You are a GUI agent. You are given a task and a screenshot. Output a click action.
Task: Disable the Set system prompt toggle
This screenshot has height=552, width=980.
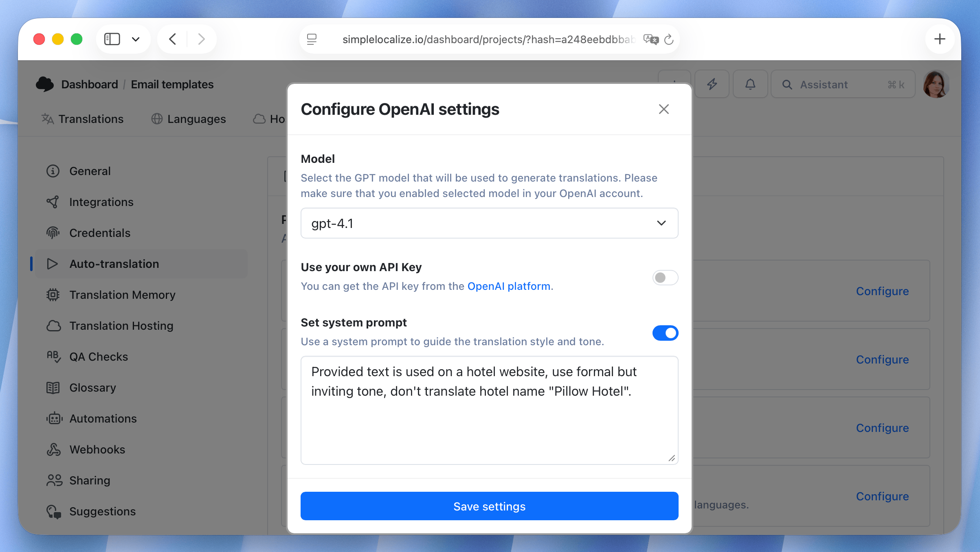pyautogui.click(x=665, y=333)
